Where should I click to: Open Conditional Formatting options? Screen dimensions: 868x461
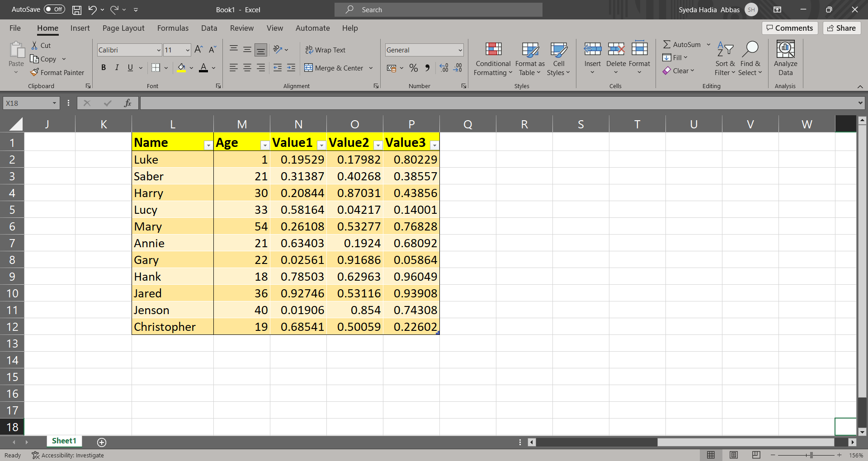pyautogui.click(x=492, y=59)
